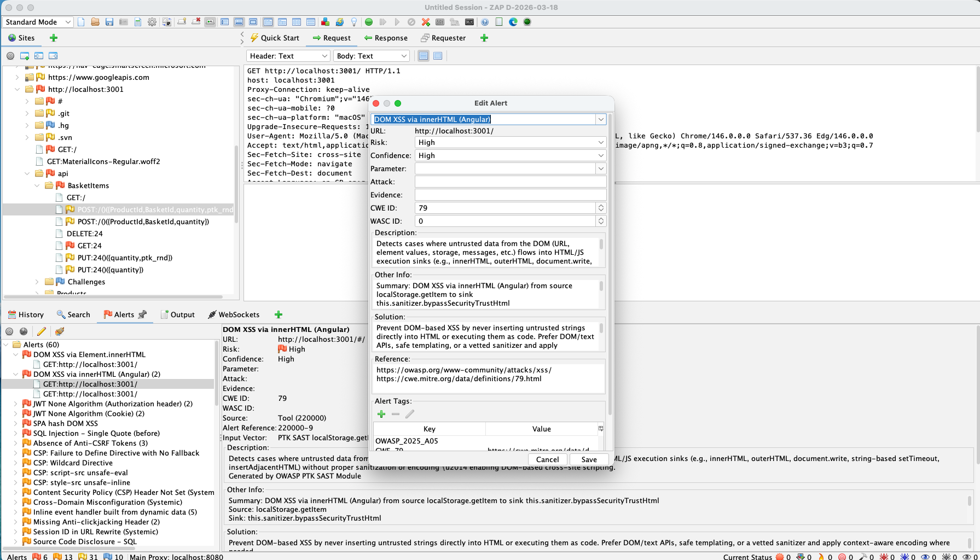Click the pencil edit alert icon

[x=42, y=331]
